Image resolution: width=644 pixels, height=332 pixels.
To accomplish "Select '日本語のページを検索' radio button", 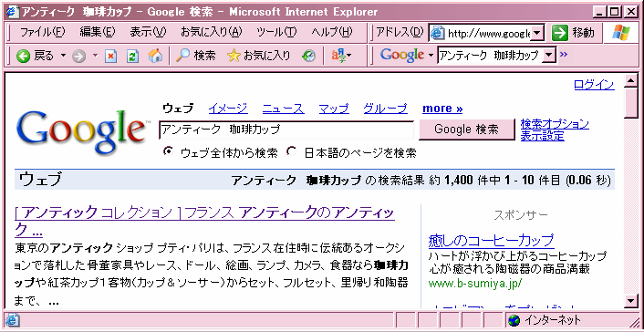I will point(292,151).
